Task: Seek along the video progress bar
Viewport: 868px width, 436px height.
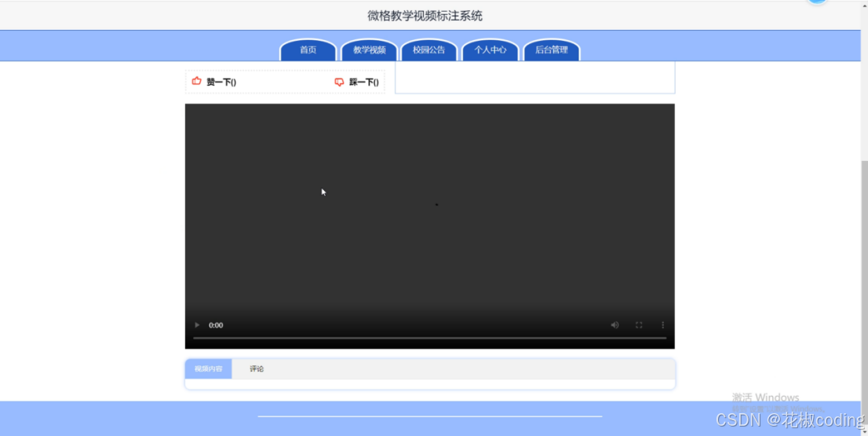Action: click(x=429, y=338)
